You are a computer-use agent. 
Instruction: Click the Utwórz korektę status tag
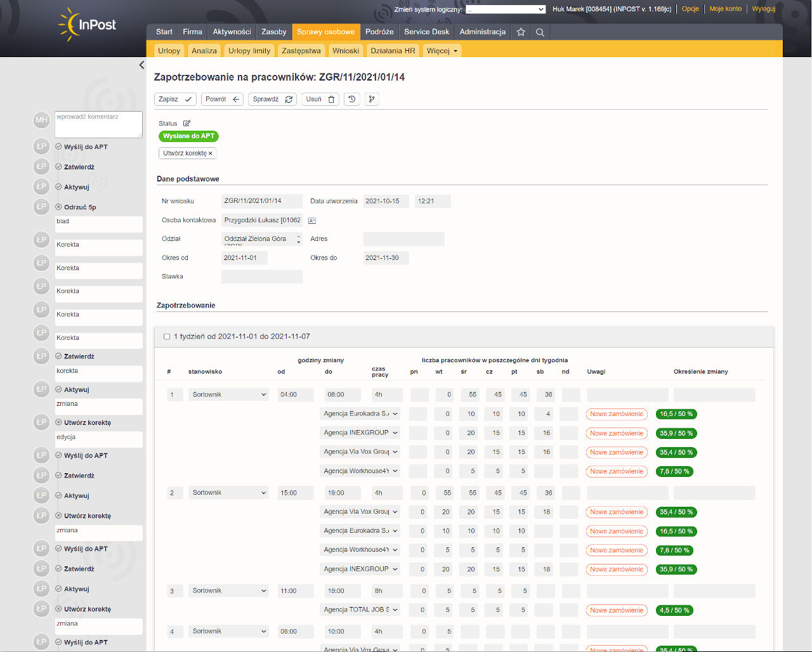pos(187,153)
